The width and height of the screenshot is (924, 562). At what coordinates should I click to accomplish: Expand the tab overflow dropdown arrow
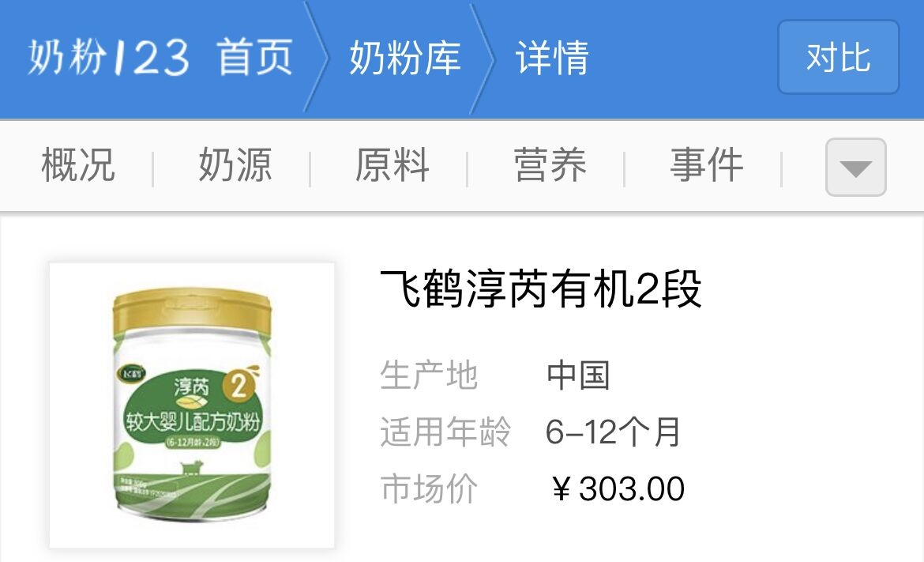pyautogui.click(x=855, y=168)
